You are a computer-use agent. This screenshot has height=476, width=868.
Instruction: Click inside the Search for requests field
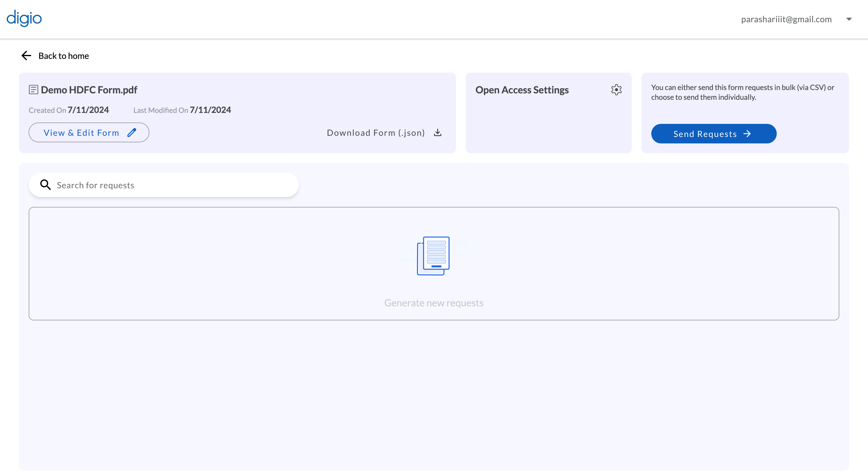(x=135, y=185)
